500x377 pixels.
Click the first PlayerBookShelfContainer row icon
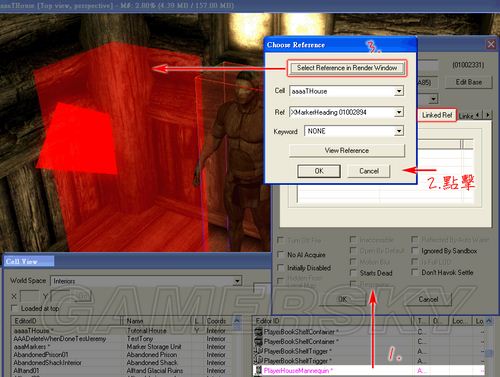(258, 332)
